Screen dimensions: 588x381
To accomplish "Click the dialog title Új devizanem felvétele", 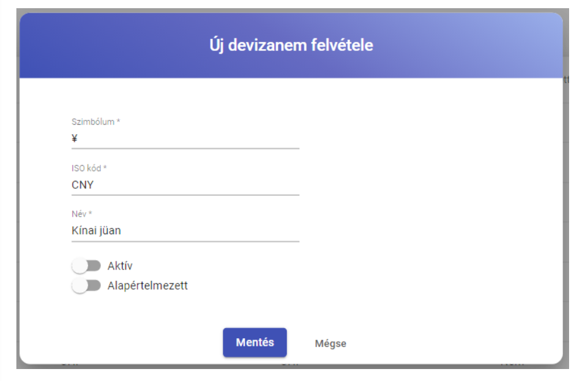I will [291, 45].
